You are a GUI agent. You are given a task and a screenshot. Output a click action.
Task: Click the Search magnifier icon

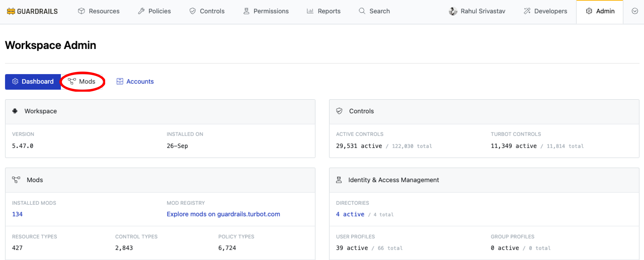(362, 11)
